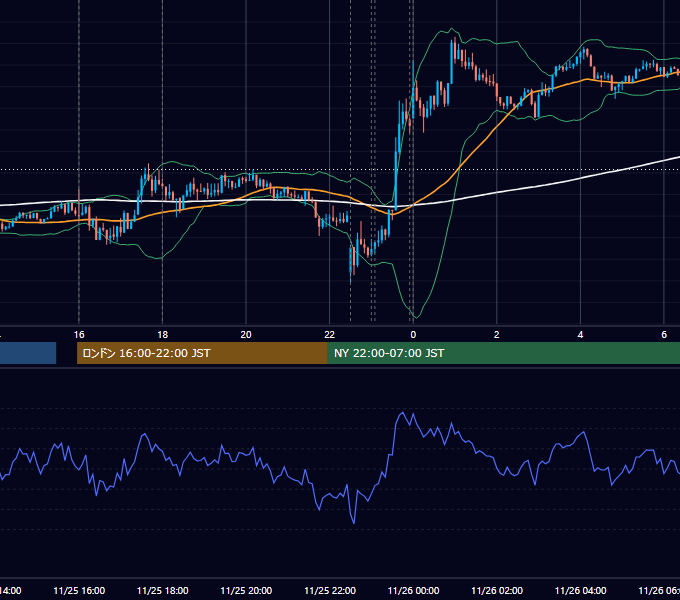The width and height of the screenshot is (680, 600).
Task: Click the "22" hour label on price chart axis
Action: pyautogui.click(x=330, y=335)
